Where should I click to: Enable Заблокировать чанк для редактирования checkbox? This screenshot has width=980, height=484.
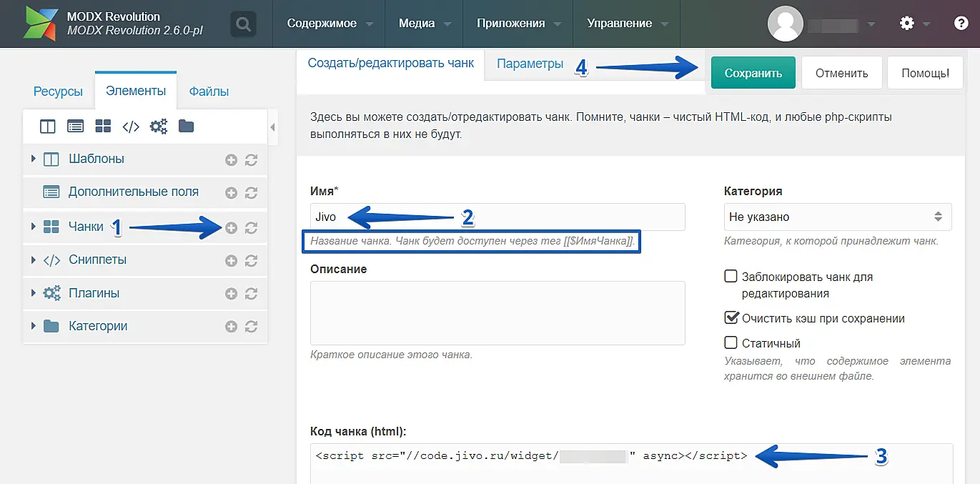coord(731,277)
